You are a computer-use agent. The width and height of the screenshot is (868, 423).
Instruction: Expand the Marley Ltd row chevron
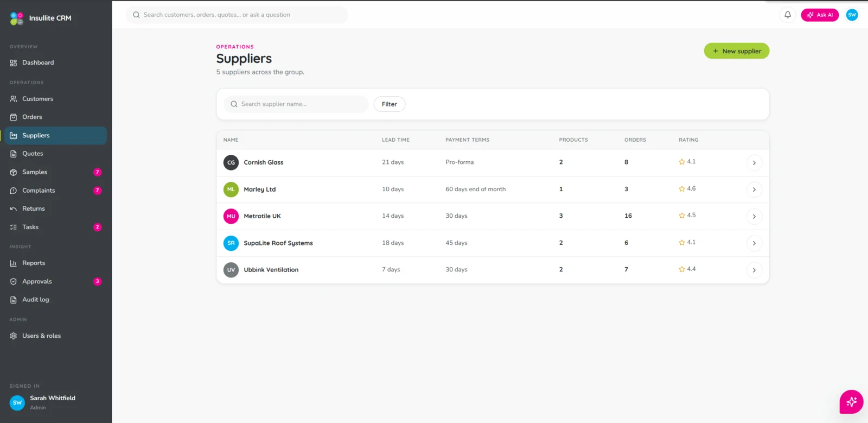tap(754, 190)
